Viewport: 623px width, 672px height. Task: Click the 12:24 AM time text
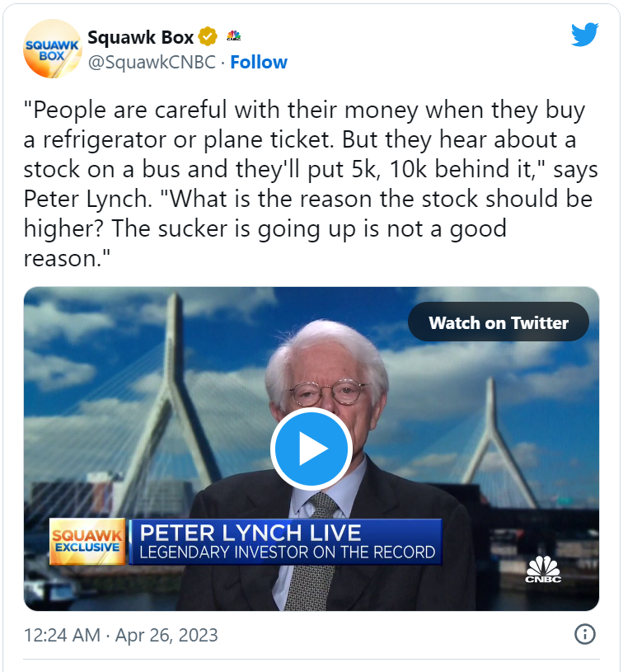click(x=62, y=635)
